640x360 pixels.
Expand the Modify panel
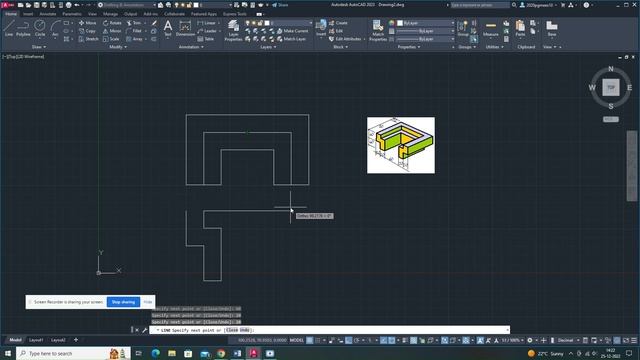coord(118,47)
